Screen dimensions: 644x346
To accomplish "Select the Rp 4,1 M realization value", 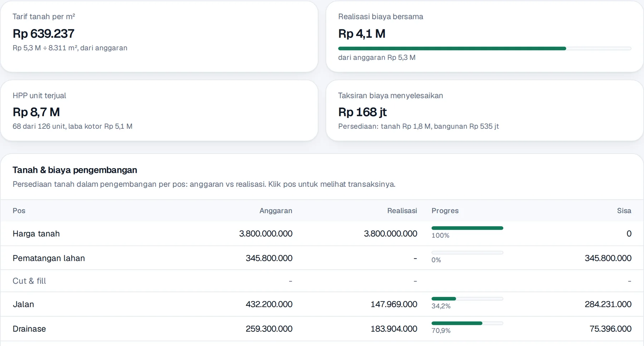I will [x=362, y=34].
